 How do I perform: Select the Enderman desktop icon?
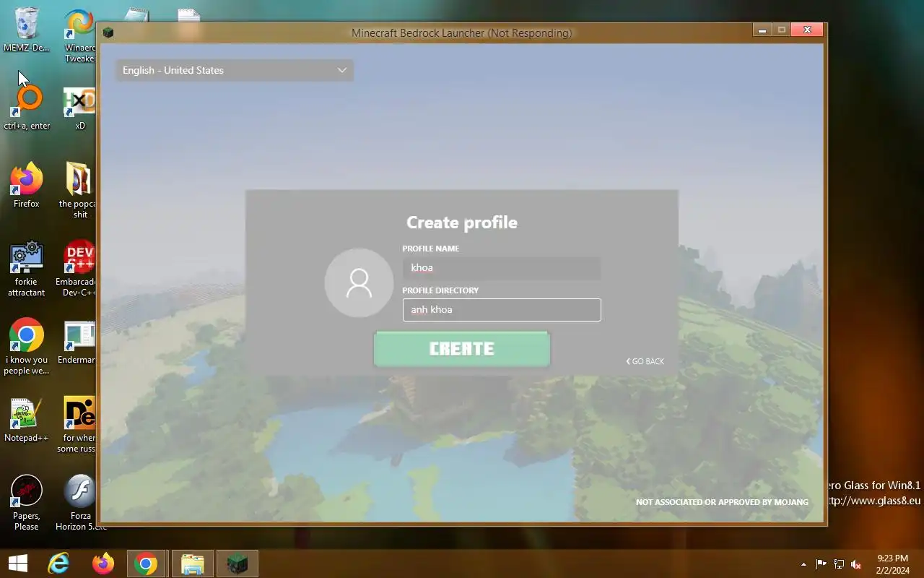tap(78, 342)
